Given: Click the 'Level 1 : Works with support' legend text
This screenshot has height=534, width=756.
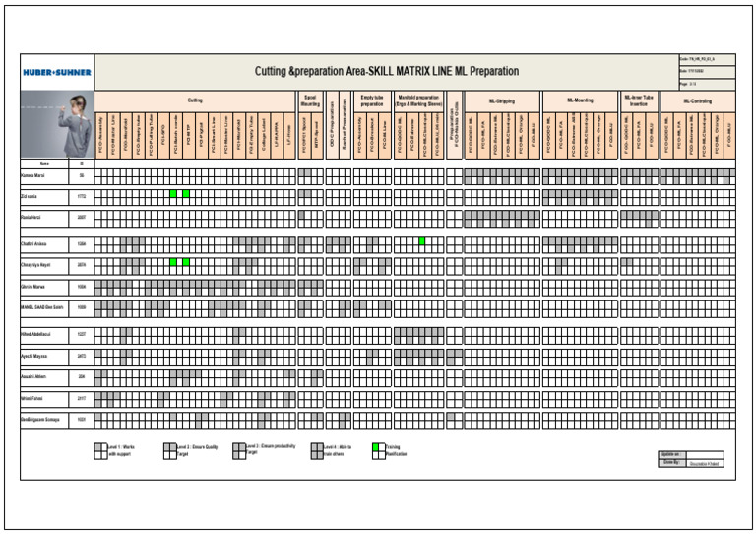Looking at the screenshot, I should coord(121,450).
